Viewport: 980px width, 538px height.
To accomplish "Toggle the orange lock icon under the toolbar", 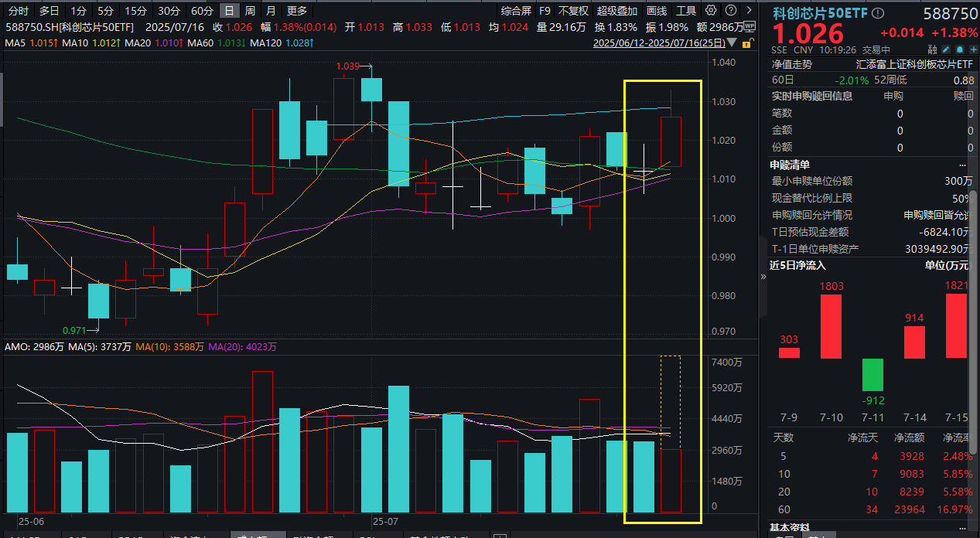I will point(747,43).
